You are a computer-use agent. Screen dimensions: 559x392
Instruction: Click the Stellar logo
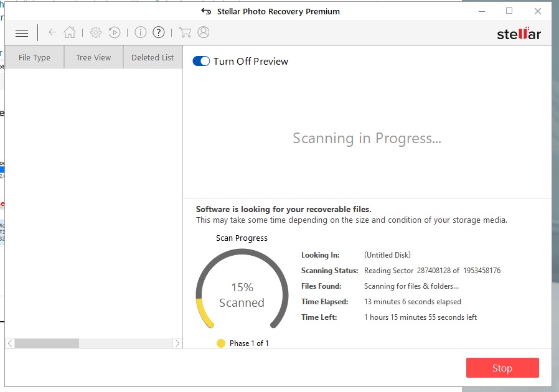(x=519, y=34)
